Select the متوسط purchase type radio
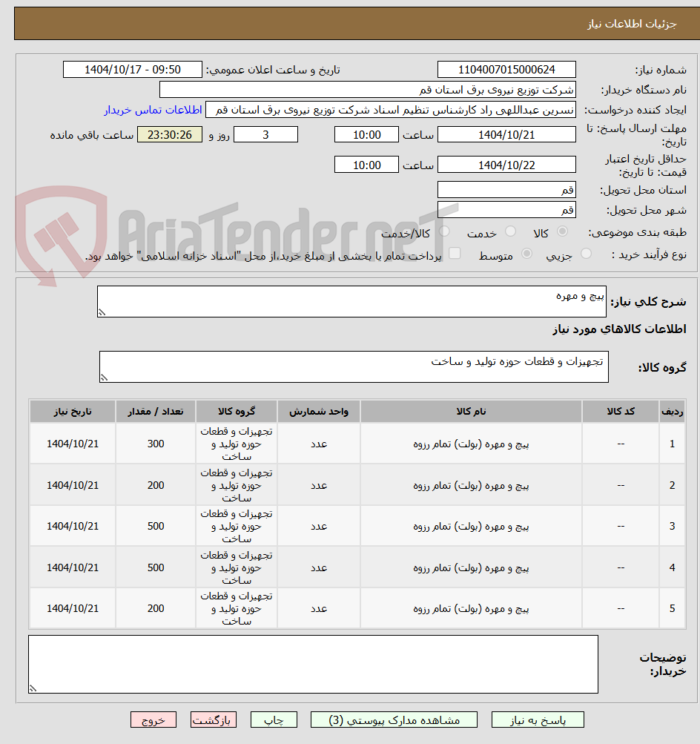 pyautogui.click(x=526, y=254)
